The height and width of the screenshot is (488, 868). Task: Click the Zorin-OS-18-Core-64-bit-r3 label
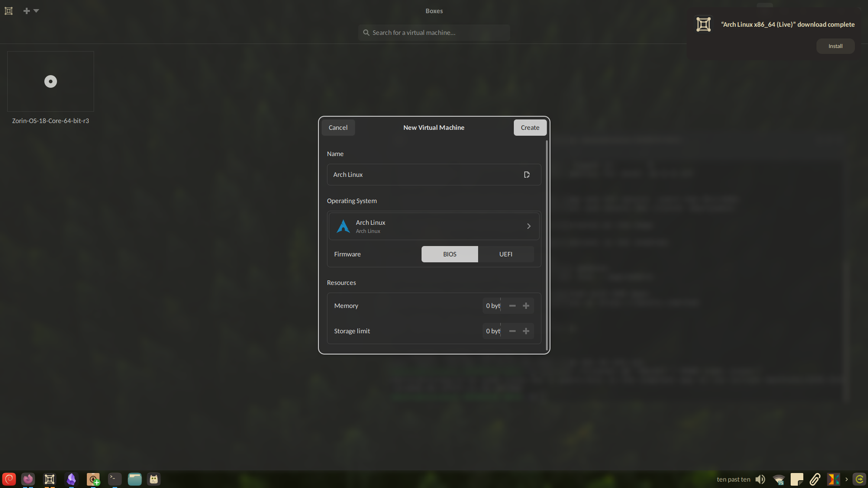pos(51,121)
